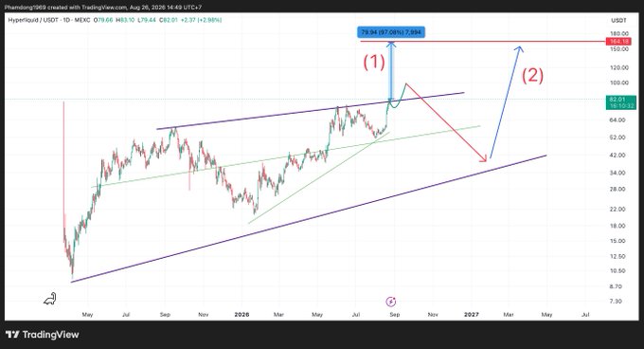The width and height of the screenshot is (644, 349).
Task: Click the 22.00 price axis label
Action: tap(618, 210)
